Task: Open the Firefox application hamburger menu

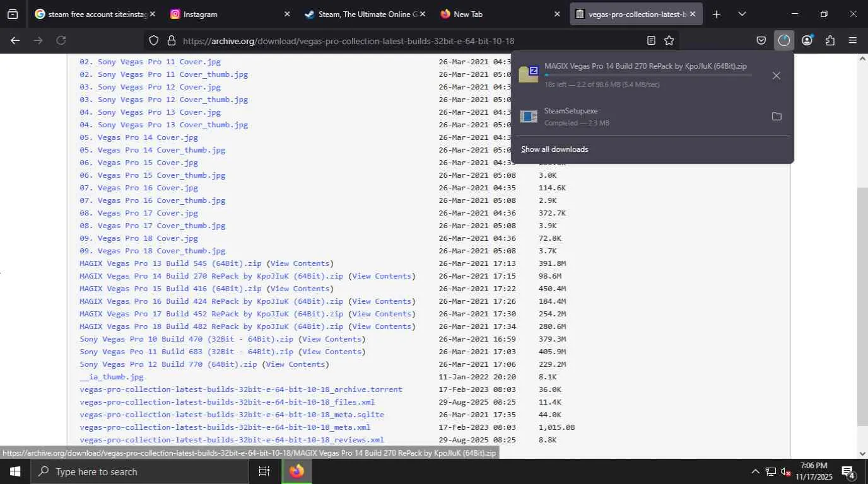Action: pos(853,40)
